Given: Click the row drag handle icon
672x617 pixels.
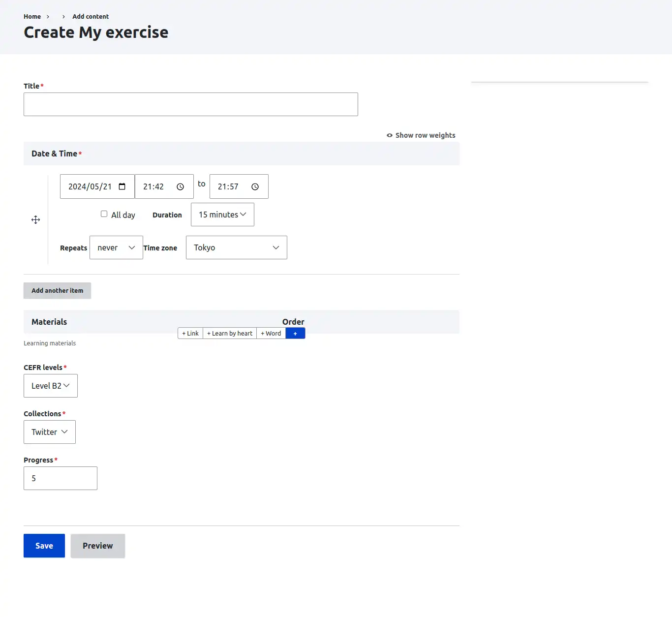Looking at the screenshot, I should 36,220.
